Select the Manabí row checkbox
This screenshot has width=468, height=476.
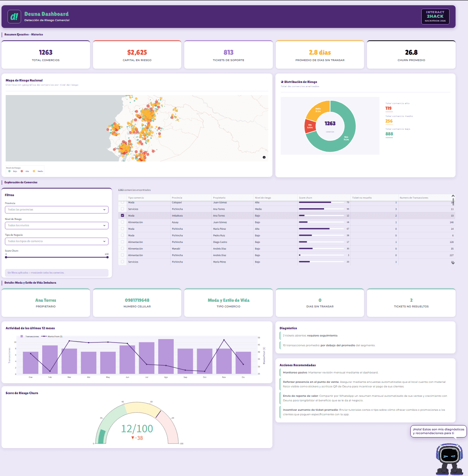(122, 249)
